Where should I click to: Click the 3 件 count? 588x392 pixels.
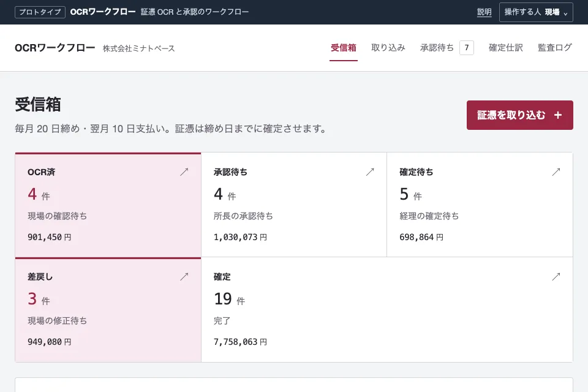39,299
